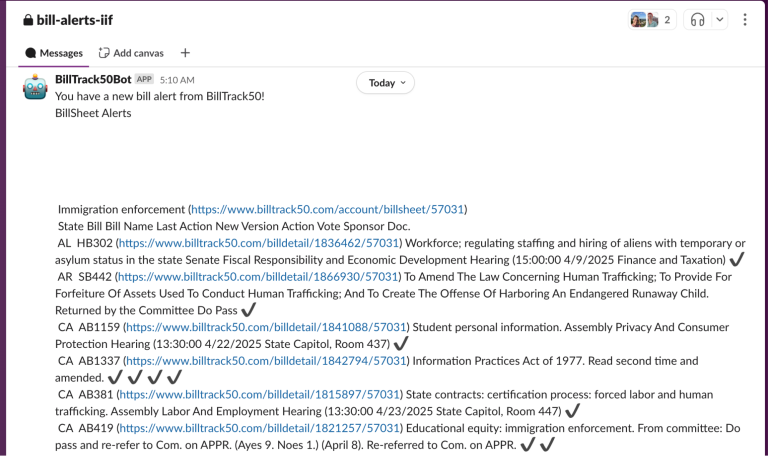Open the BillTrack50Bot sender profile
Image resolution: width=768 pixels, height=456 pixels.
pos(93,79)
